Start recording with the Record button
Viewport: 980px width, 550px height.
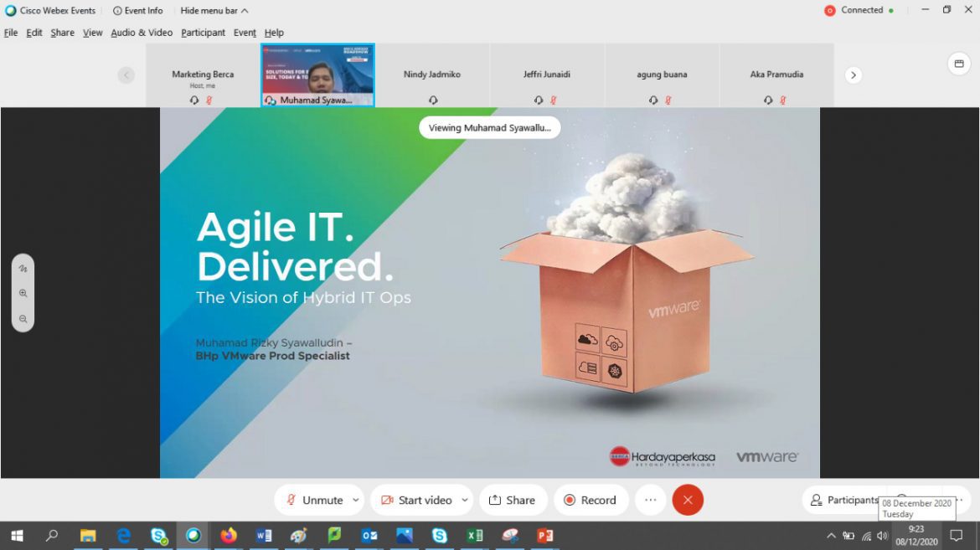pos(591,500)
